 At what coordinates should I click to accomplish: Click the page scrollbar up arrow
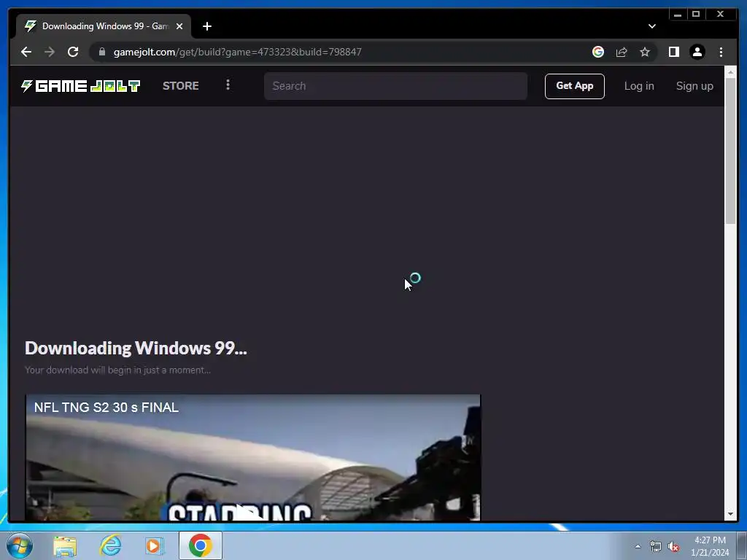point(730,72)
